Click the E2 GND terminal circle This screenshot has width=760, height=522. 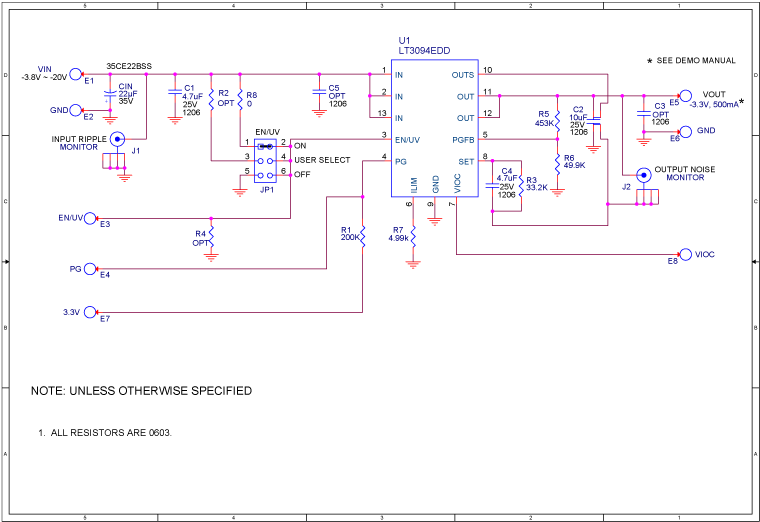point(76,111)
